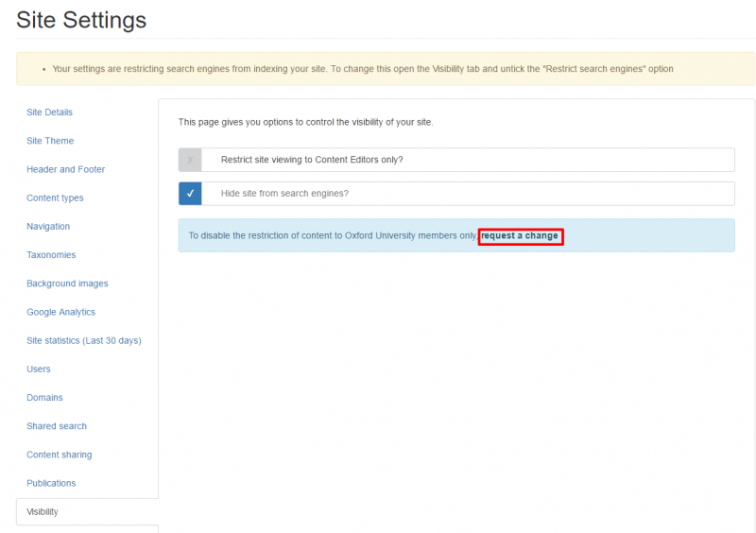This screenshot has height=533, width=756.
Task: Go to the Domains tab
Action: (x=44, y=398)
